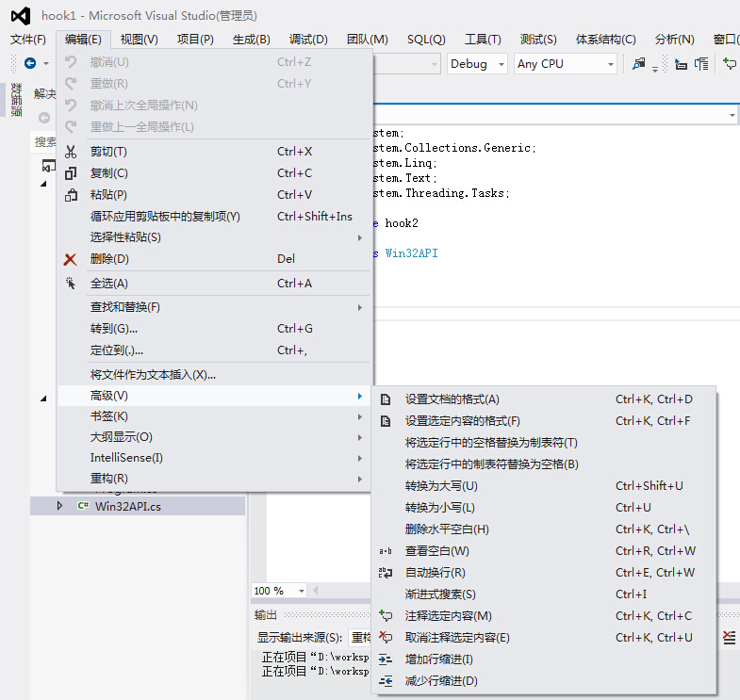Open the editor navigation bar dropdown arrow
Image resolution: width=740 pixels, height=700 pixels.
(x=732, y=115)
